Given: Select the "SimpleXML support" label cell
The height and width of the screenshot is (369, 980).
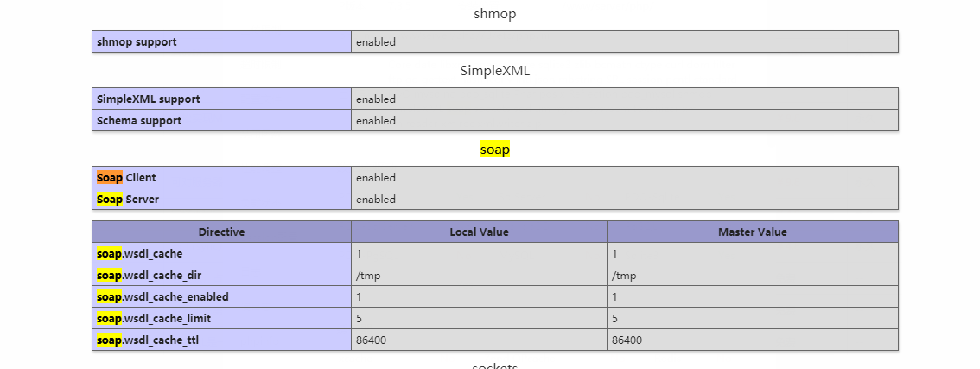Looking at the screenshot, I should 222,99.
